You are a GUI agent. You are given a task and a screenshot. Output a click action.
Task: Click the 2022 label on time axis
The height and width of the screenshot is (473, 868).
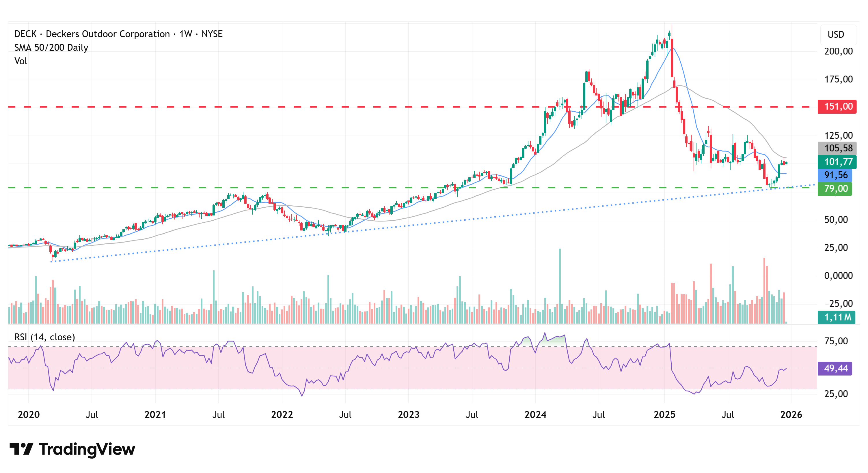coord(282,414)
